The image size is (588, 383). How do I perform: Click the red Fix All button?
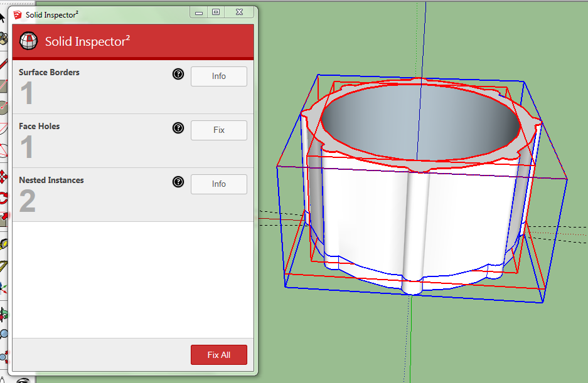[x=218, y=355]
